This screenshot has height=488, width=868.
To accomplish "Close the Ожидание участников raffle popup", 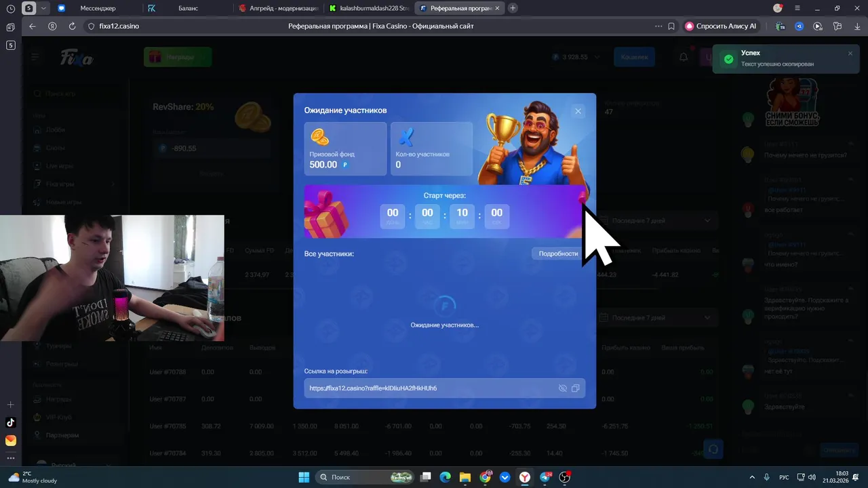I will pos(578,111).
